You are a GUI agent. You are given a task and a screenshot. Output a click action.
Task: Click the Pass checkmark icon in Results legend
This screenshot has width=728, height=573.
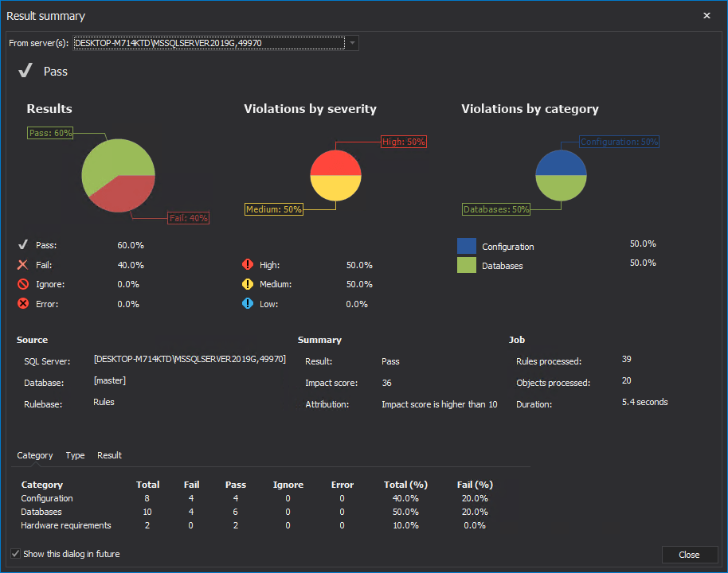point(24,245)
